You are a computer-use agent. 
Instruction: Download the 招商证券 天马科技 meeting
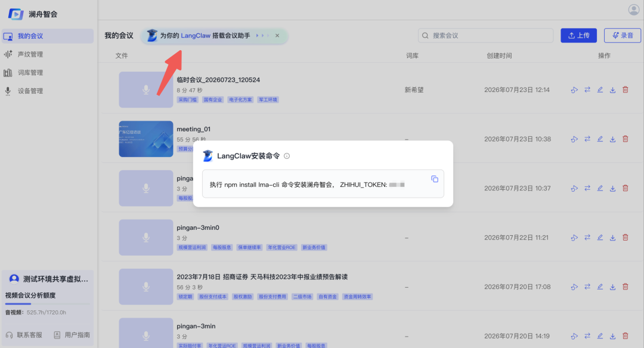[612, 287]
